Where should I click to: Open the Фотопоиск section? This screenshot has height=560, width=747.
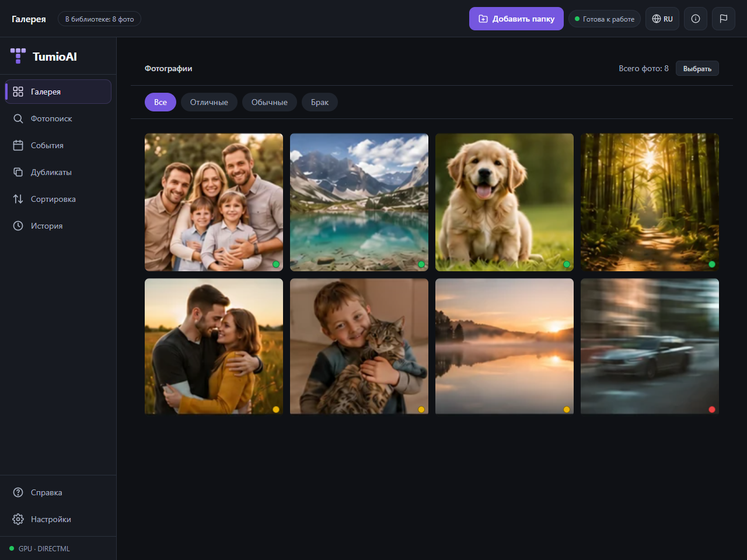[x=58, y=118]
